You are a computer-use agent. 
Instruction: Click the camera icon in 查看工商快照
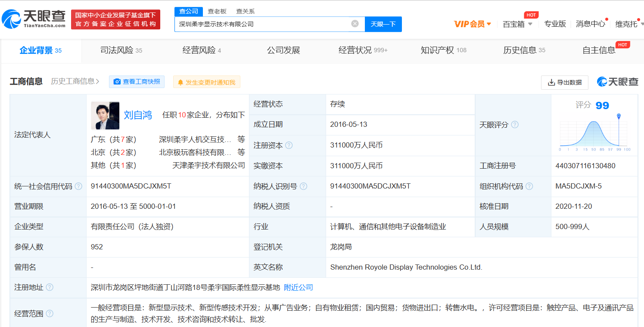(117, 82)
